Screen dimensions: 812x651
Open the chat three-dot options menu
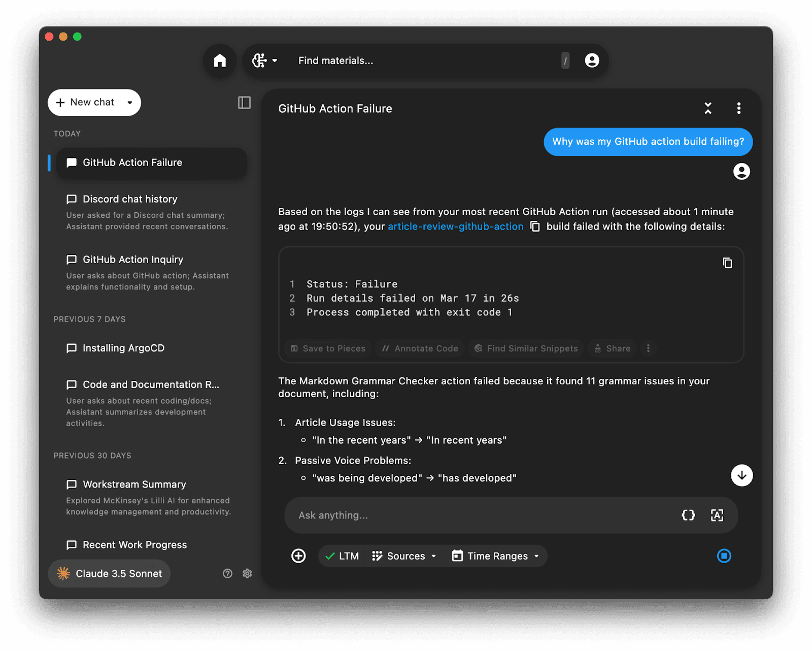click(x=739, y=108)
